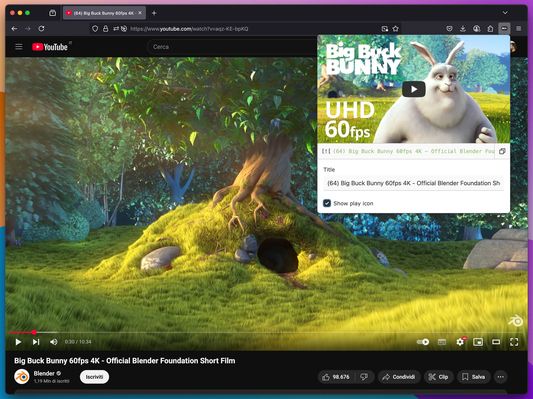Close the Big Buck Bunny tab
Screen dimensions: 533x399
[140, 13]
